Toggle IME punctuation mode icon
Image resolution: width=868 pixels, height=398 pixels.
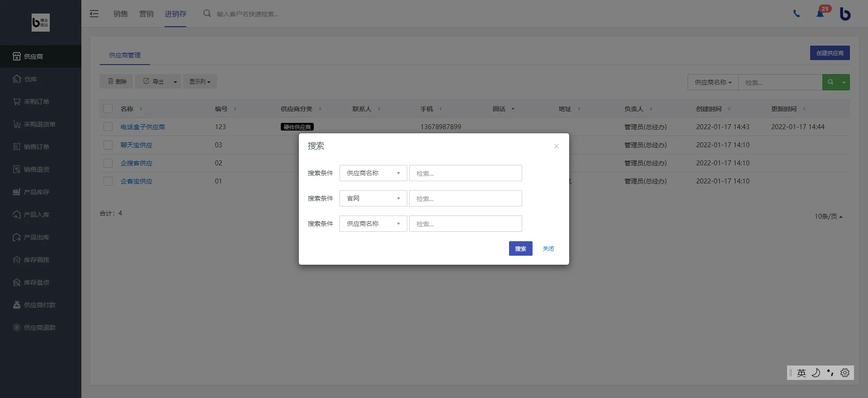[830, 373]
